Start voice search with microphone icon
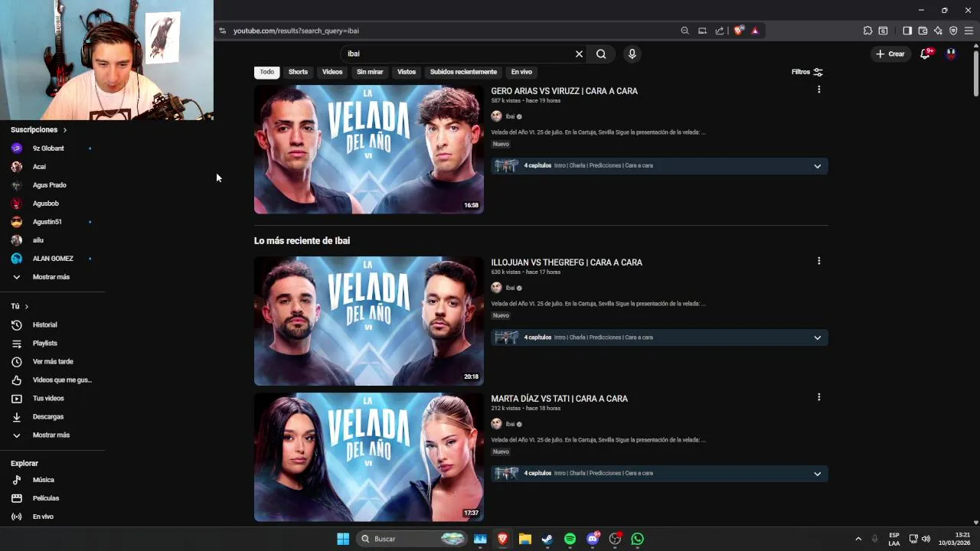 632,54
